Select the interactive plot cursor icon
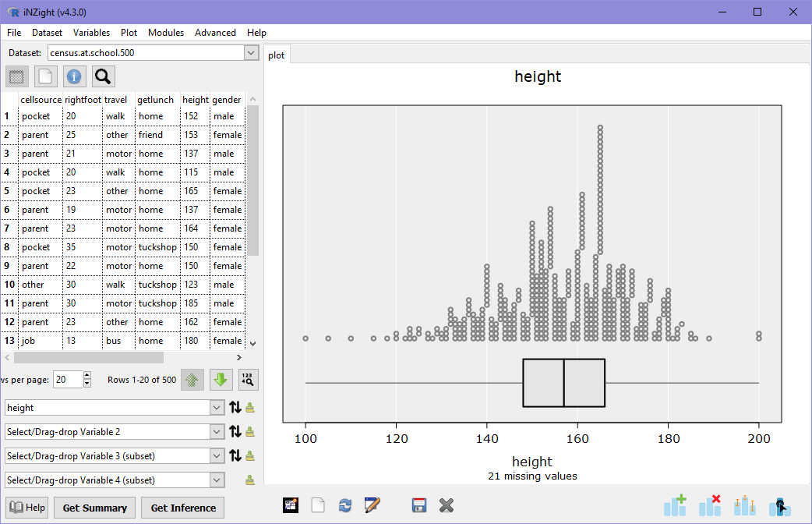The image size is (812, 524). (780, 505)
